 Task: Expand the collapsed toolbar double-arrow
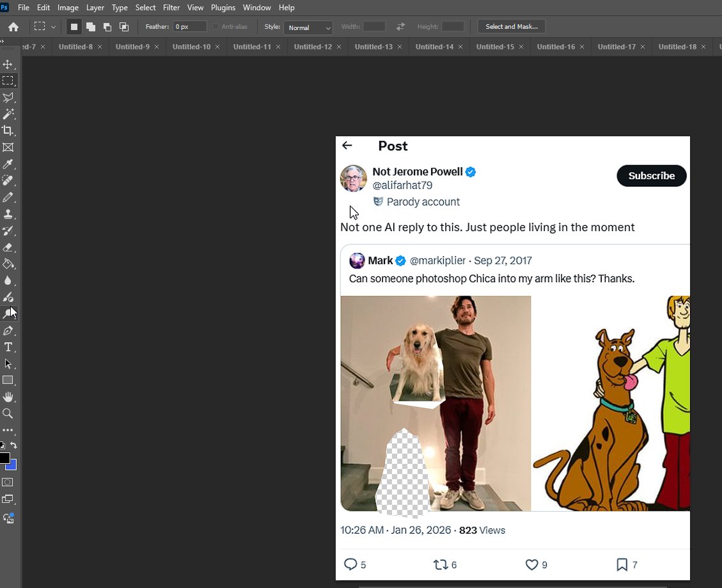(3, 42)
